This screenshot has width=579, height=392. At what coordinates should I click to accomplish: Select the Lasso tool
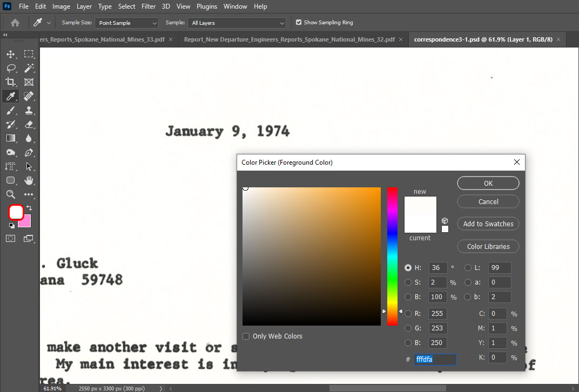pos(10,68)
